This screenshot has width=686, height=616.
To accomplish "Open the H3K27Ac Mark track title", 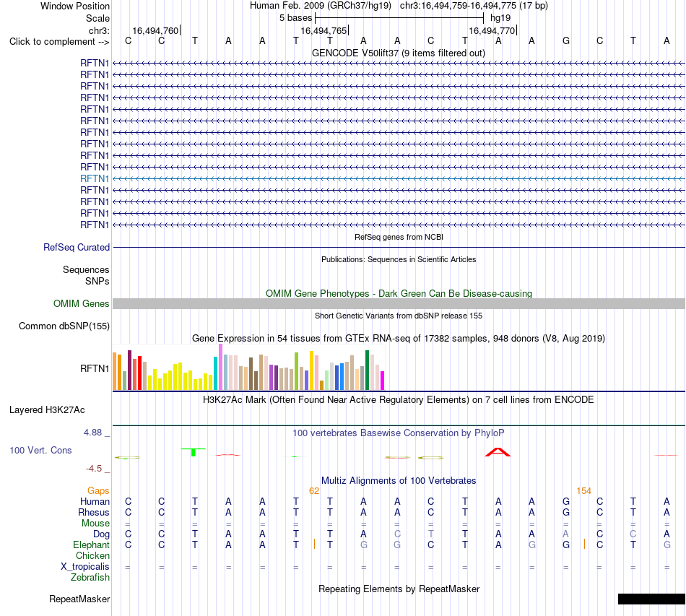I will (x=399, y=400).
